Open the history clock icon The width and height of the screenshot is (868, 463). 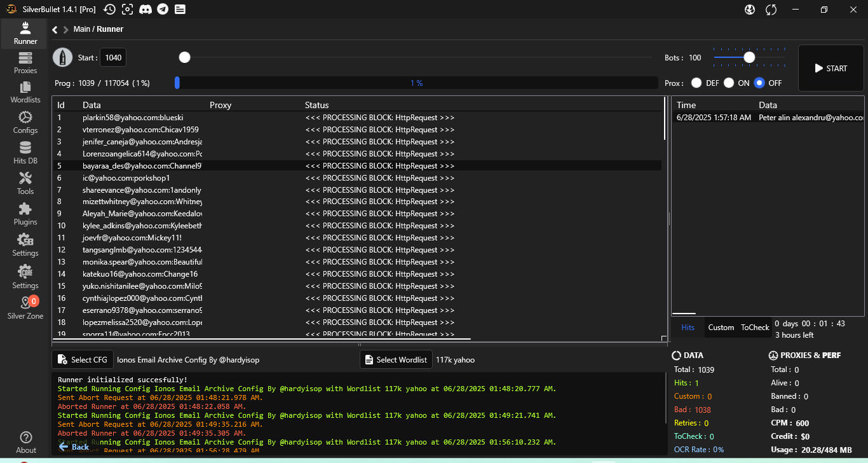(109, 9)
